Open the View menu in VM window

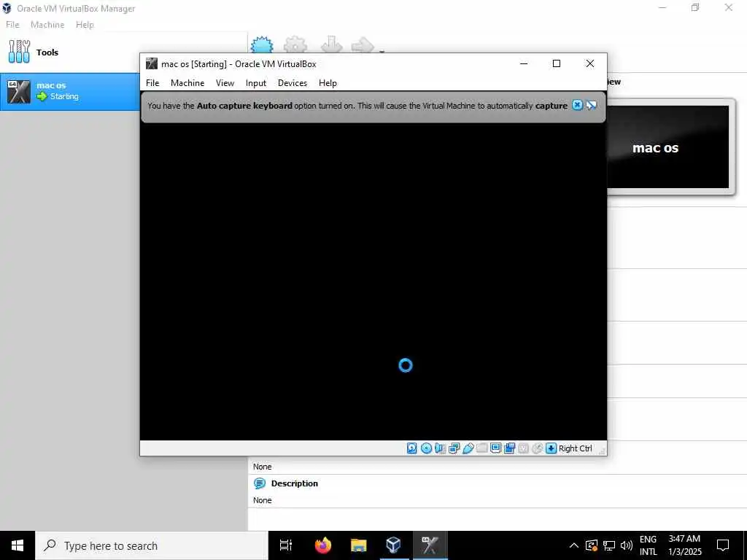(225, 83)
